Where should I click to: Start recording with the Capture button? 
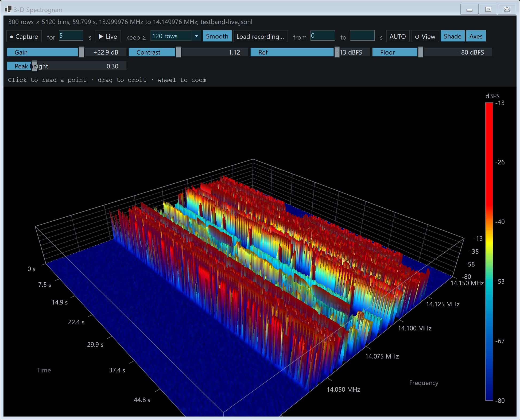point(24,36)
